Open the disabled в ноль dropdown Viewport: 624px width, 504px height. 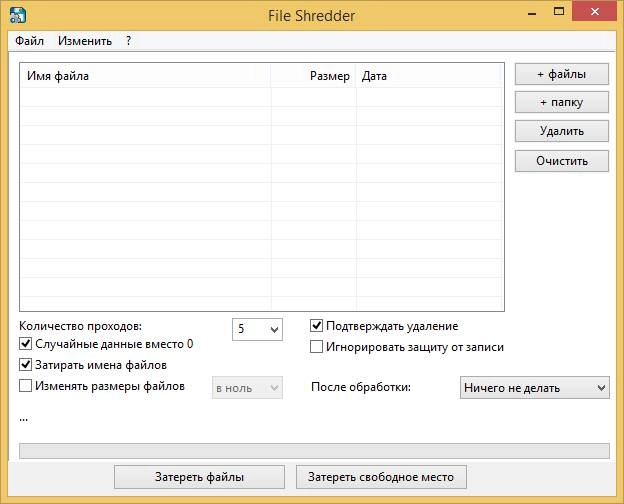click(247, 388)
